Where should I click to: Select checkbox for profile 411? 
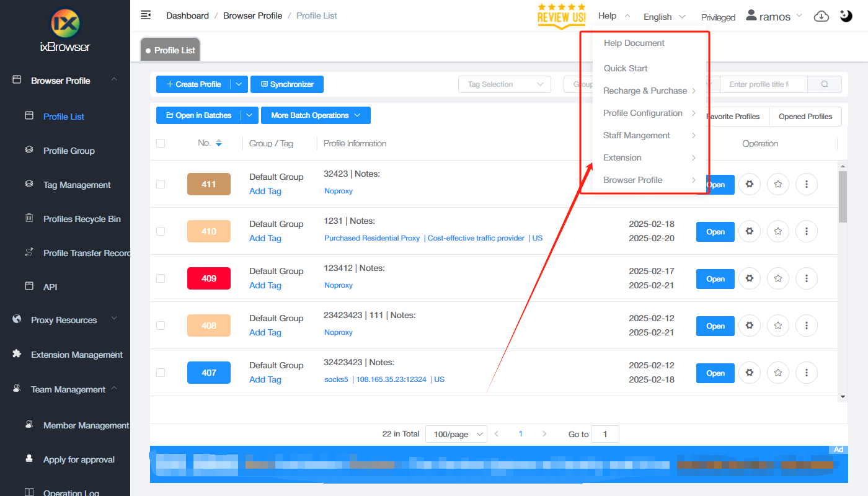pos(161,184)
